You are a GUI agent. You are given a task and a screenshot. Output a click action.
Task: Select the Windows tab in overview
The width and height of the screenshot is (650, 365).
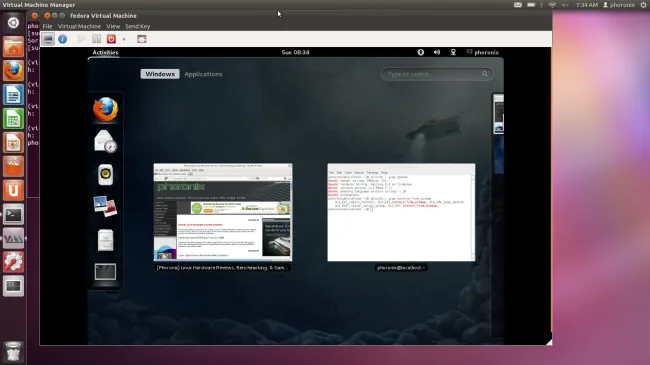(x=160, y=74)
